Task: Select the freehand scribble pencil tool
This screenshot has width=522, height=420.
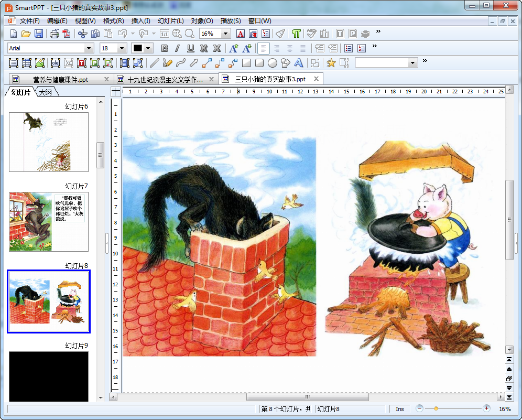Action: [168, 62]
